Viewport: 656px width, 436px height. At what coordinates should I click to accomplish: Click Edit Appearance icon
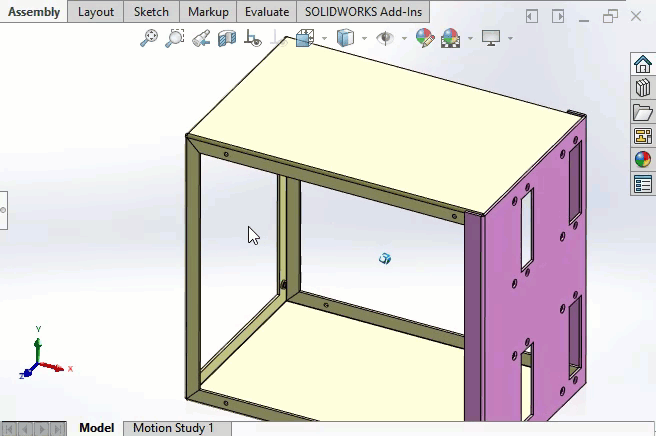(425, 38)
